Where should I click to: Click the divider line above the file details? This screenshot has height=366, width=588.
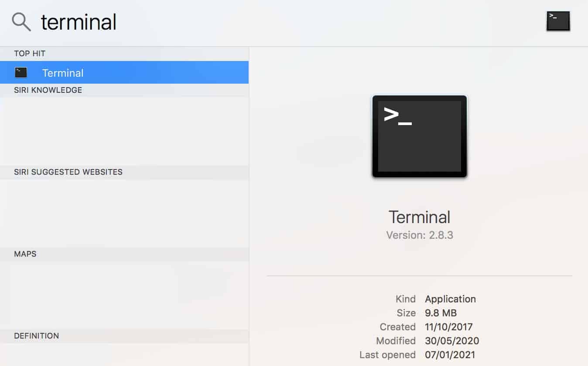[x=419, y=275]
